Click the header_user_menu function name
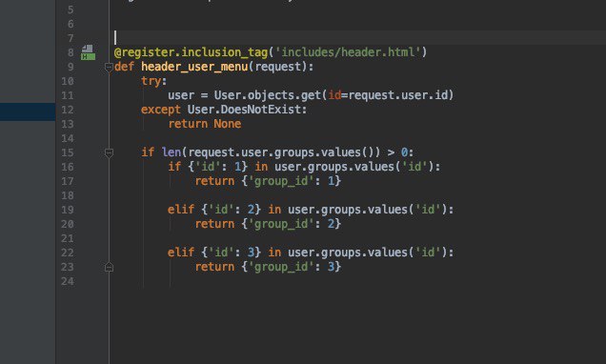Screen dimensions: 606x364 click(x=194, y=67)
